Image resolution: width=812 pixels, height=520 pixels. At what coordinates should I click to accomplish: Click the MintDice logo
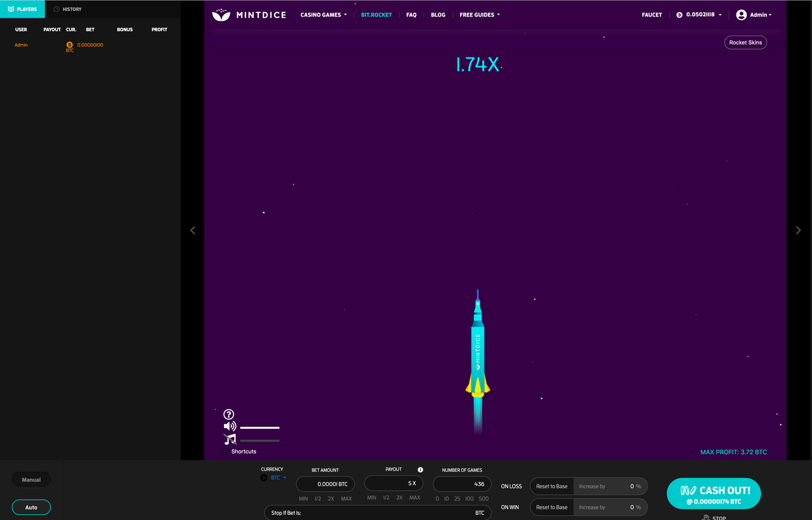[x=249, y=15]
